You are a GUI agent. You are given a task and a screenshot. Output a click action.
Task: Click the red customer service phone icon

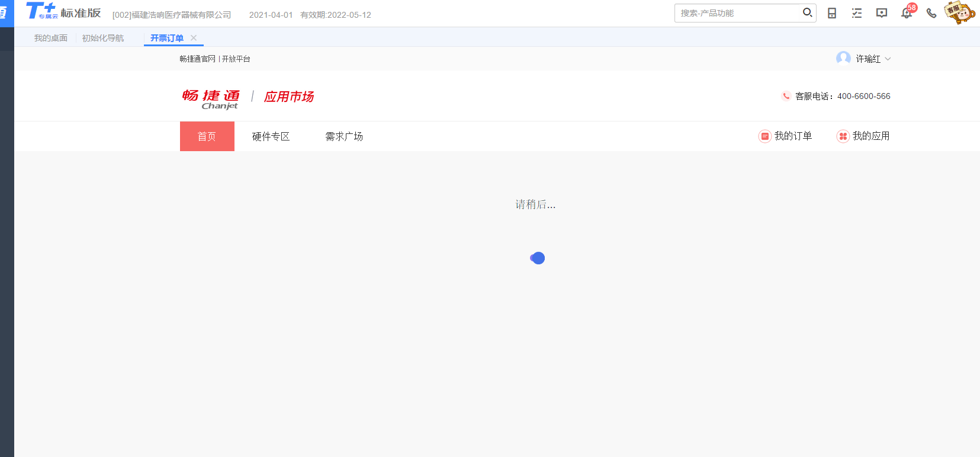click(x=786, y=96)
